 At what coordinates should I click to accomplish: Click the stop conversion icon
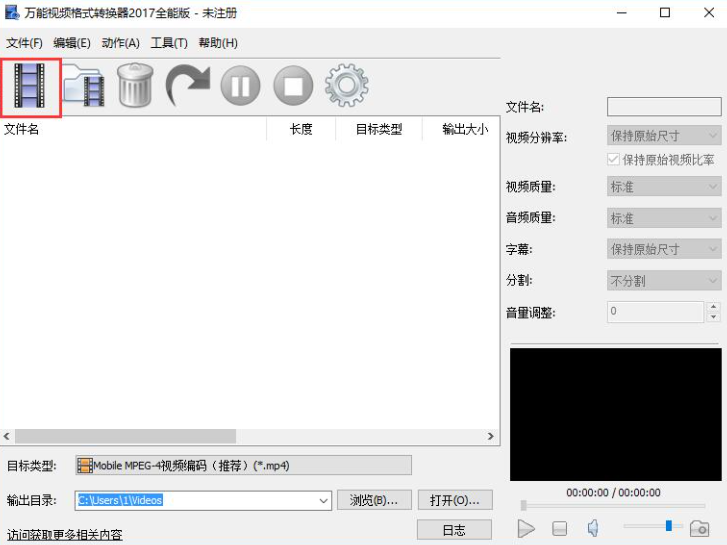click(293, 86)
